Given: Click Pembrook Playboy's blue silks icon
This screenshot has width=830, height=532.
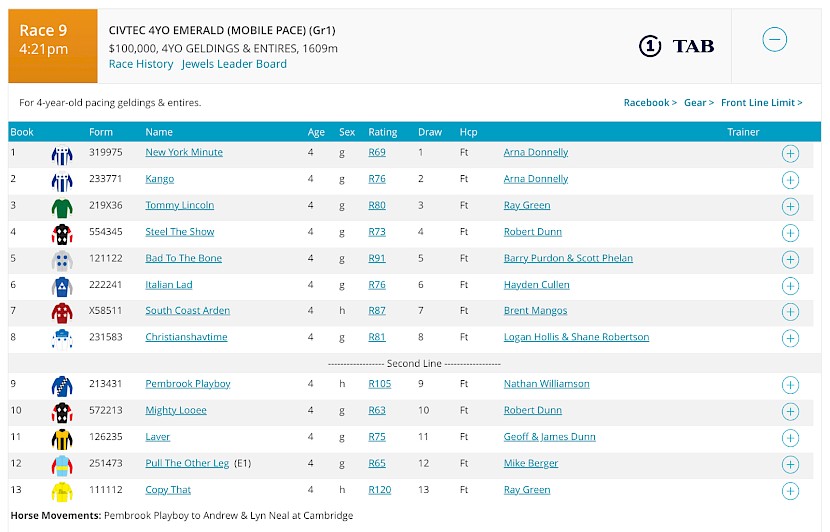Looking at the screenshot, I should (x=62, y=385).
